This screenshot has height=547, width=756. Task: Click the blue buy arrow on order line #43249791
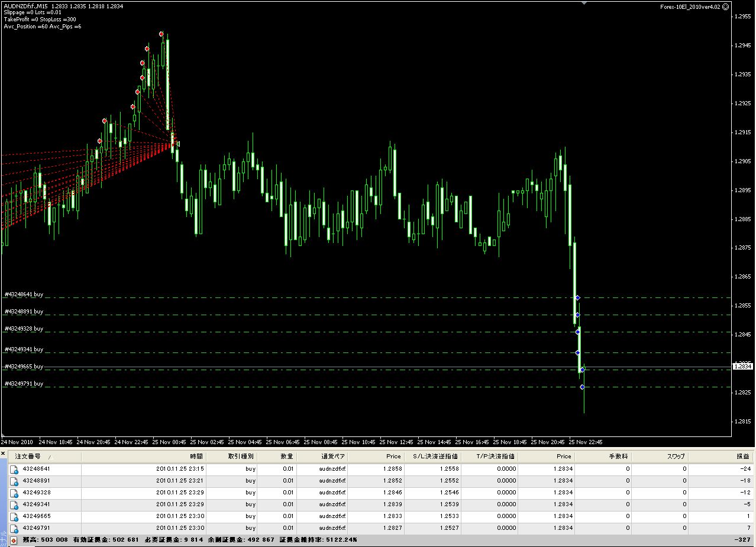point(582,387)
